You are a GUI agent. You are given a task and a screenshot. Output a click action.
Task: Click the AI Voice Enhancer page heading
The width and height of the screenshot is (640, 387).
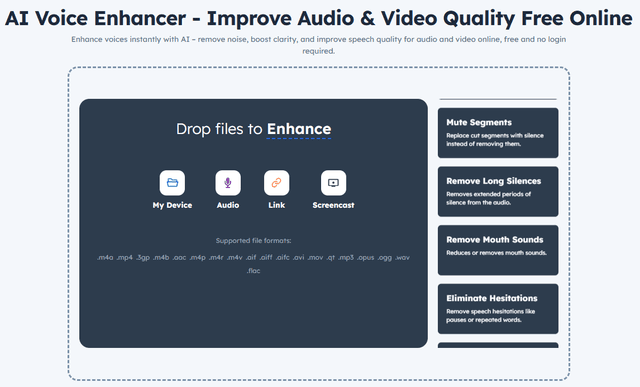coord(319,18)
